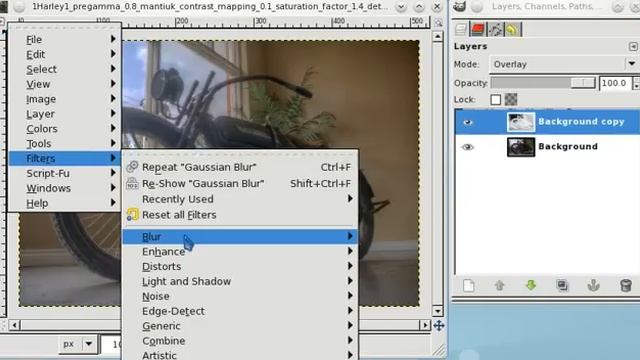Open the Enhance filters submenu
The height and width of the screenshot is (360, 640).
tap(240, 251)
